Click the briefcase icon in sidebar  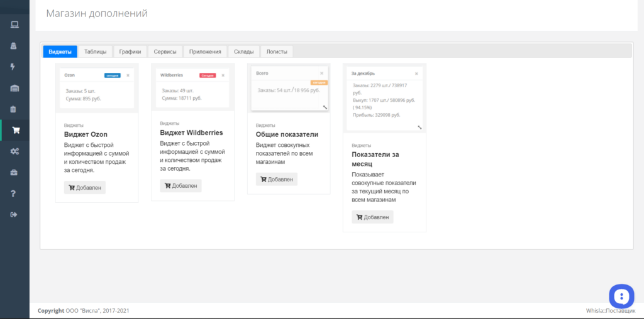(14, 172)
